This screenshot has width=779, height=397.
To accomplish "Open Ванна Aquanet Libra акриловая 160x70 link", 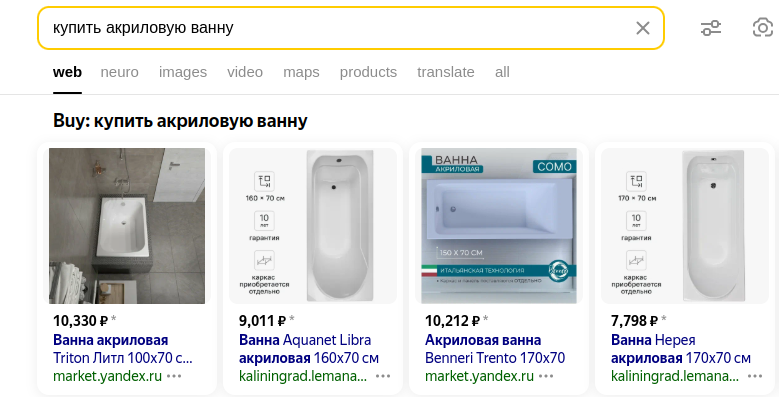I will point(309,349).
